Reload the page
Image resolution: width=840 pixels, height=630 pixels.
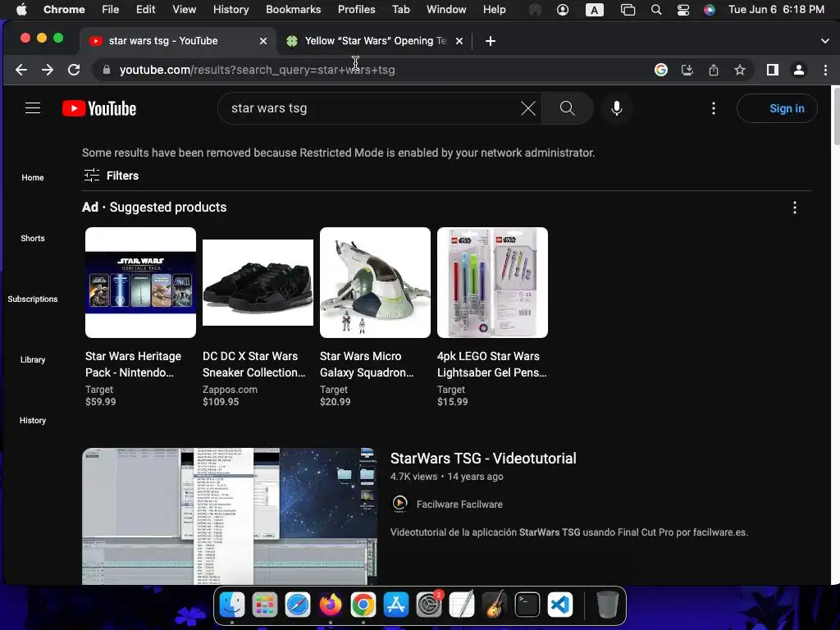coord(74,70)
